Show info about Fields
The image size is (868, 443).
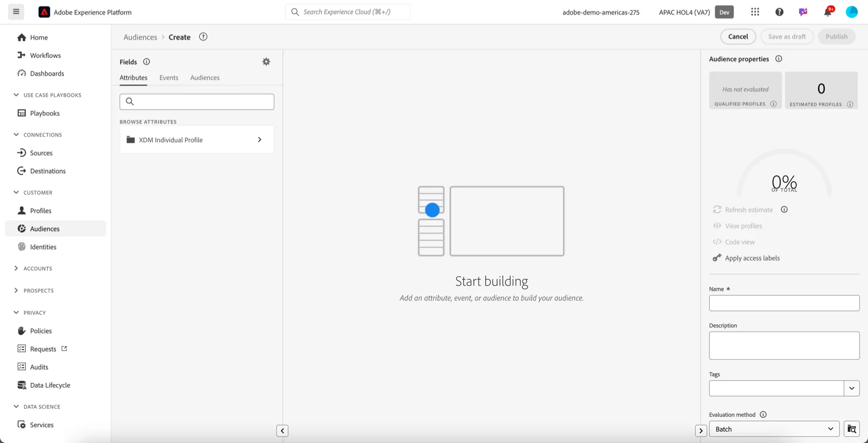(x=147, y=62)
